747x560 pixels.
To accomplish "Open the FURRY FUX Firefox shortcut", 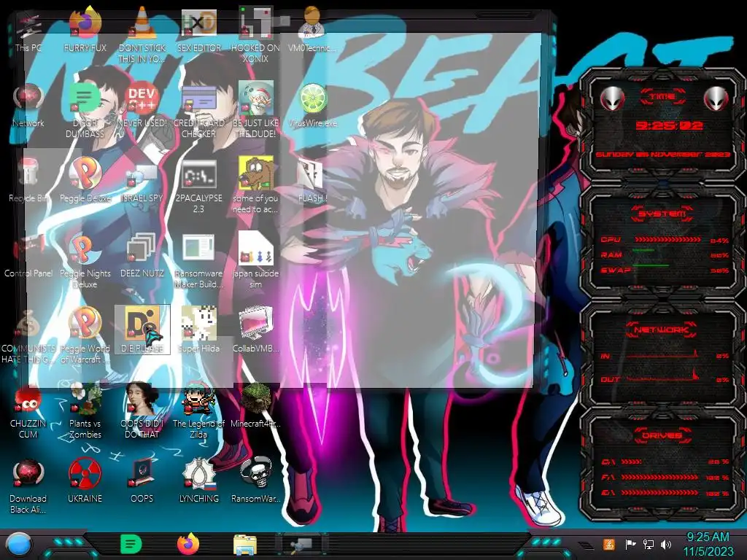I will pos(85,29).
